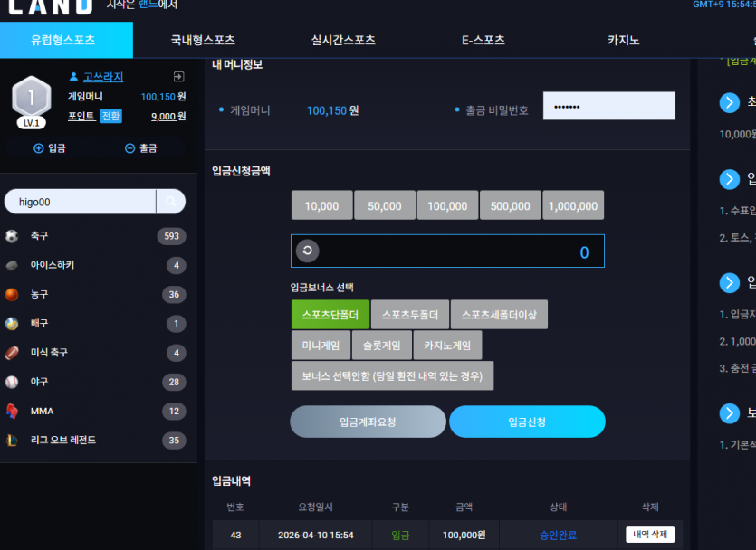Screen dimensions: 756x550
Task: Click the 출금 비밀번호 password field
Action: (x=609, y=106)
